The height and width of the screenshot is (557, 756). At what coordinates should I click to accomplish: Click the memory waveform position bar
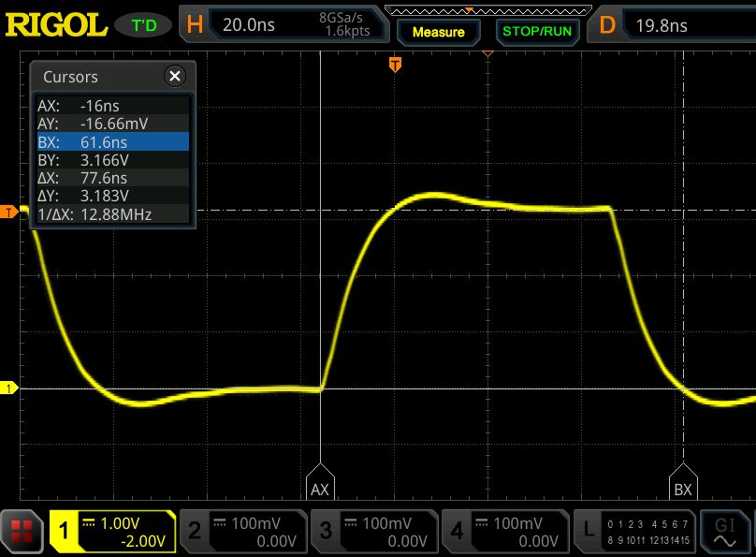coord(487,10)
